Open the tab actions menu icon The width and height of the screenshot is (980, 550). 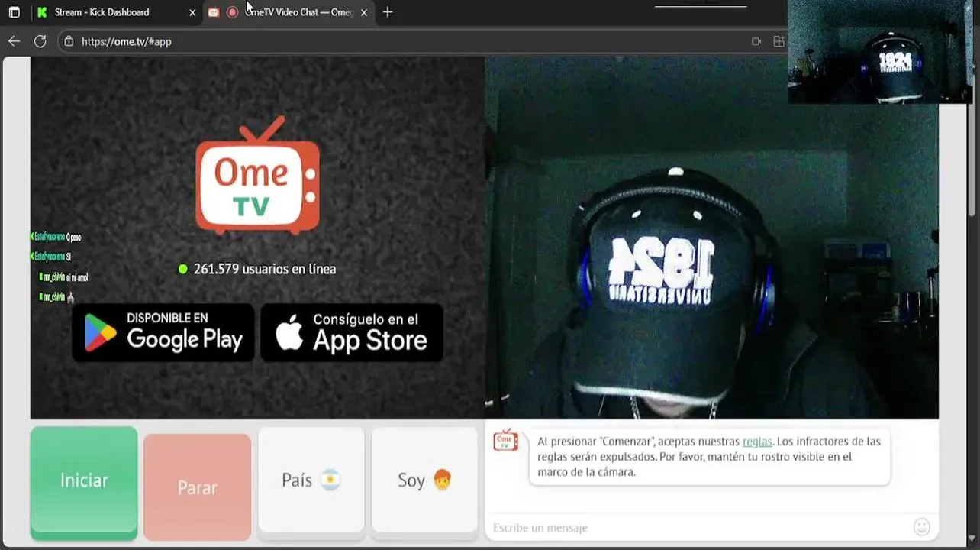(x=14, y=12)
